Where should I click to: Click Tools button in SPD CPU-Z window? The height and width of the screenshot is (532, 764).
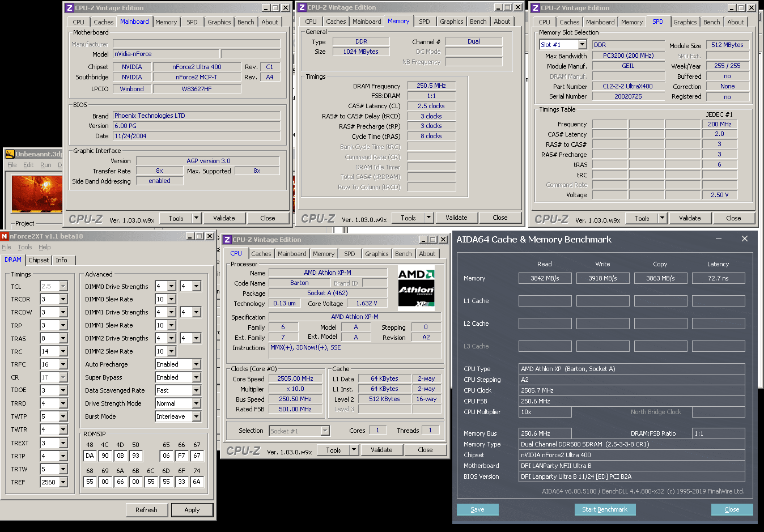pos(642,218)
